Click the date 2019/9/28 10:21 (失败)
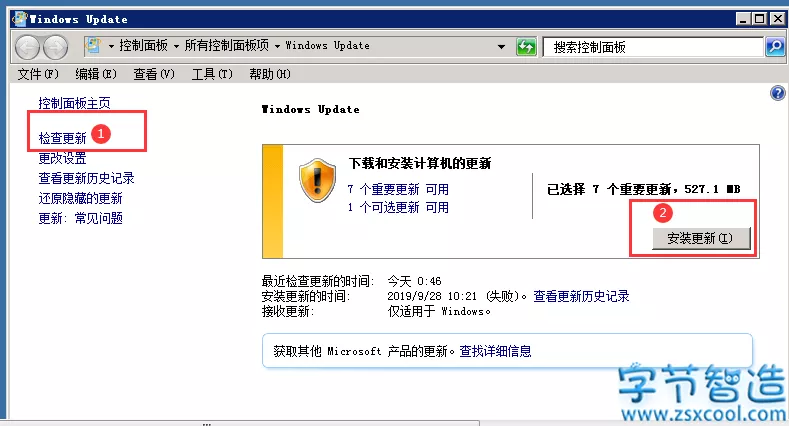Image resolution: width=789 pixels, height=426 pixels. tap(457, 296)
